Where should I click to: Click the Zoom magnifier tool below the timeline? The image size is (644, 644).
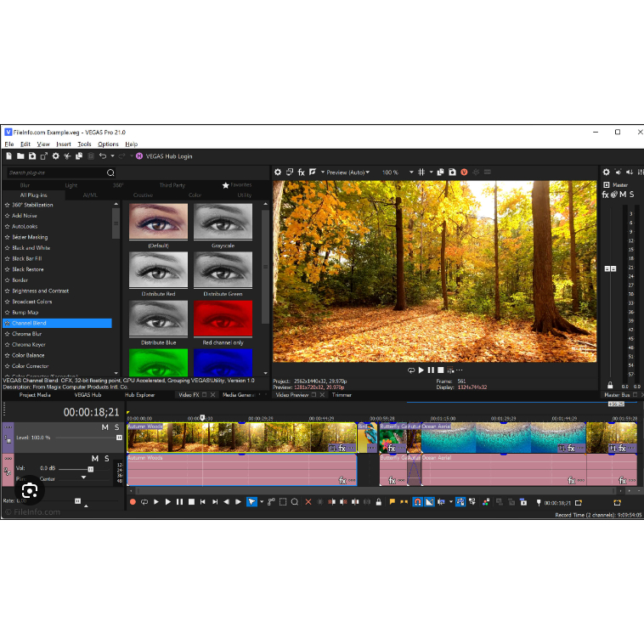pos(295,502)
